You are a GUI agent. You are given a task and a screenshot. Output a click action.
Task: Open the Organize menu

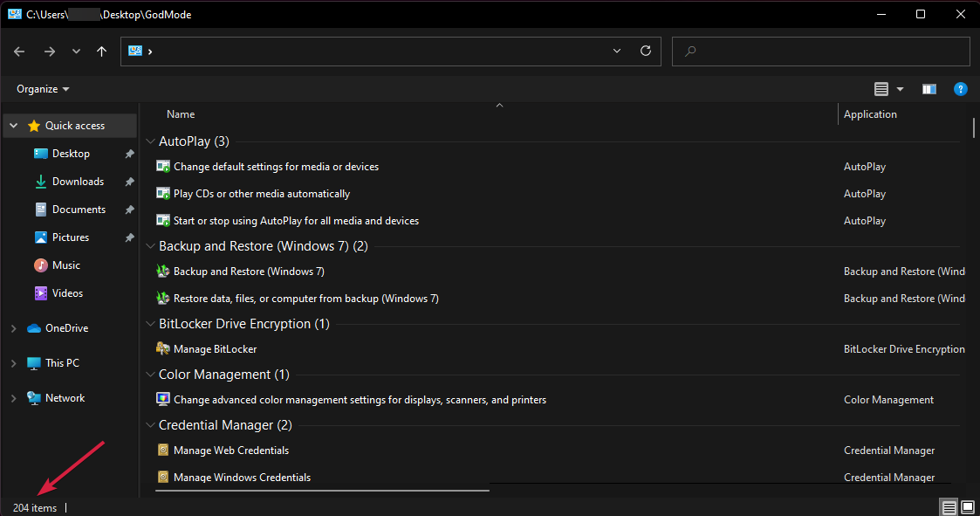pos(43,89)
